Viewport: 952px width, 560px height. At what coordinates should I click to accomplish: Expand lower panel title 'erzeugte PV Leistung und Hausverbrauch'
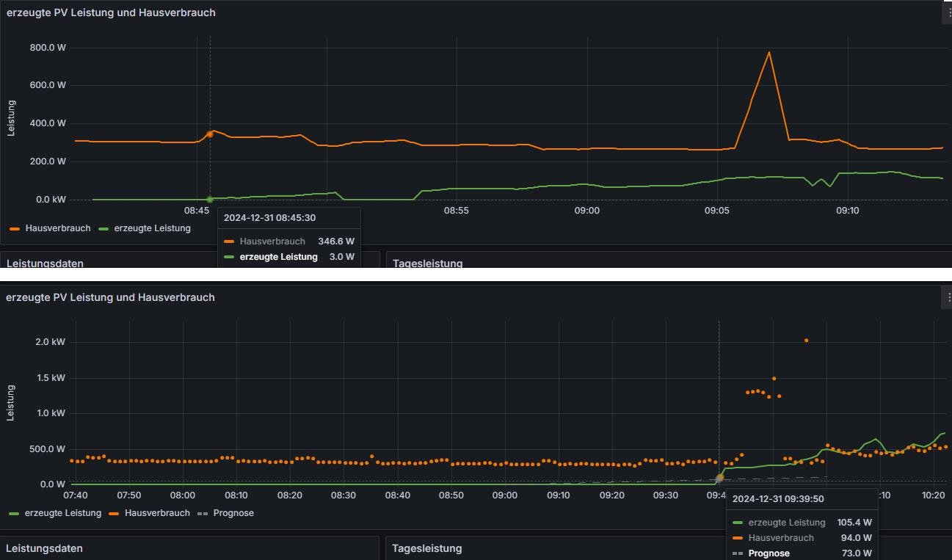(x=111, y=297)
